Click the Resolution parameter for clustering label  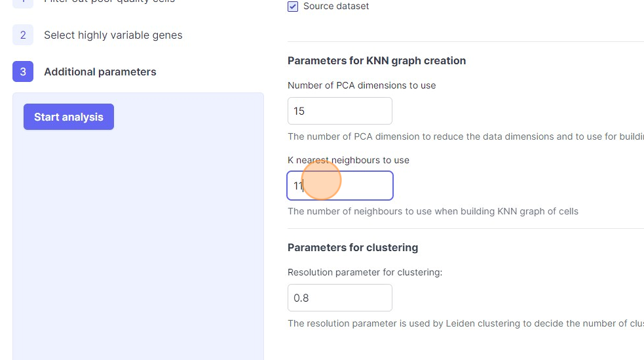pyautogui.click(x=365, y=272)
